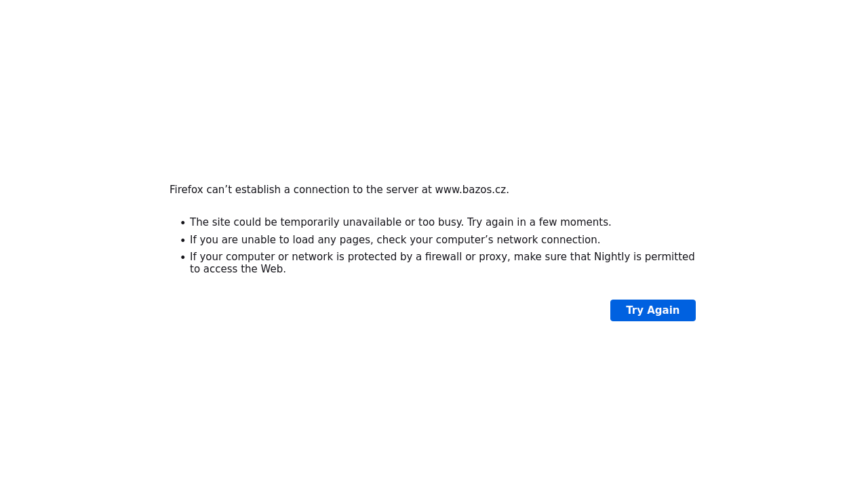Click the first bullet point marker
Viewport: 868px width, 488px height.
point(182,223)
